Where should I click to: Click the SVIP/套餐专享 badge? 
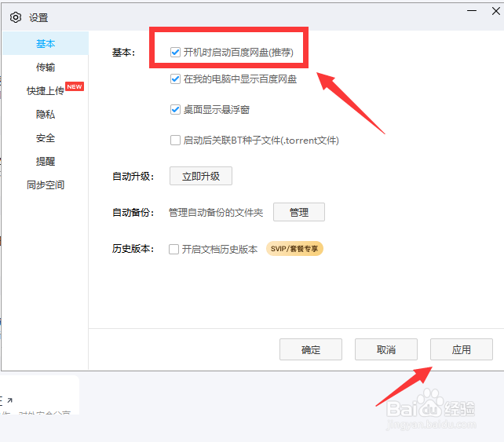pos(294,249)
